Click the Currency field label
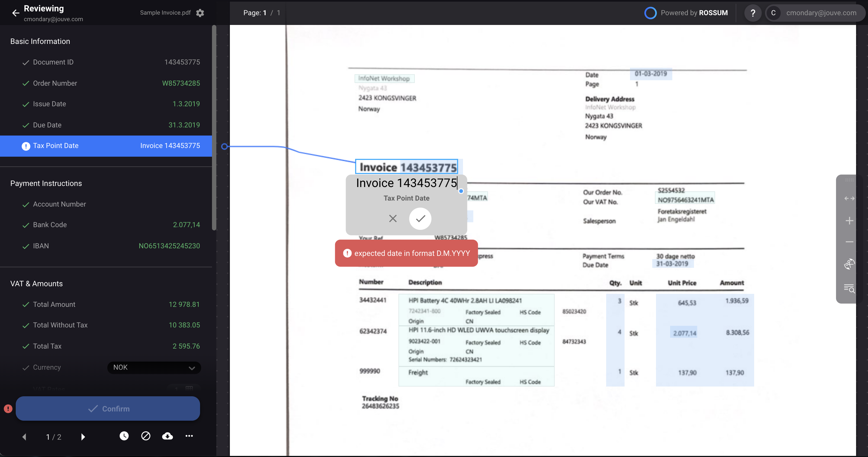Image resolution: width=868 pixels, height=457 pixels. pyautogui.click(x=47, y=367)
